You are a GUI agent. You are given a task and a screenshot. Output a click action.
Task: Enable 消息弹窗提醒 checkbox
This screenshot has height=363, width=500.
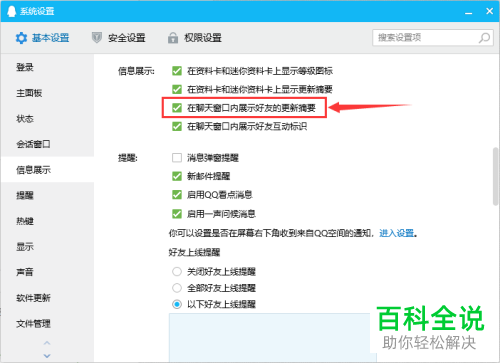[x=177, y=158]
